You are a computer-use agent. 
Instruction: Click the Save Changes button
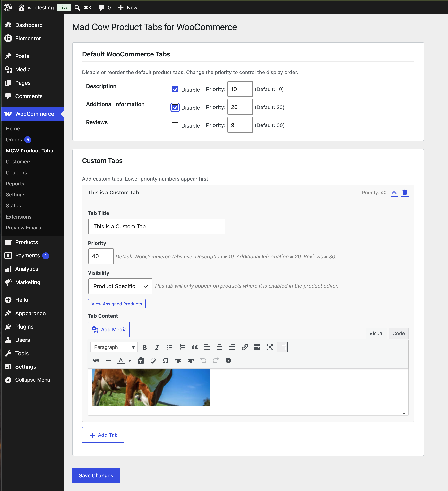click(96, 475)
